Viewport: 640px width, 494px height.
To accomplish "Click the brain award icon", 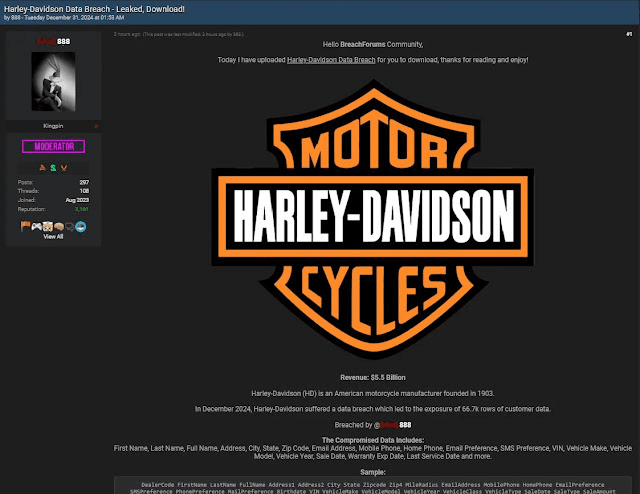I will [x=59, y=227].
